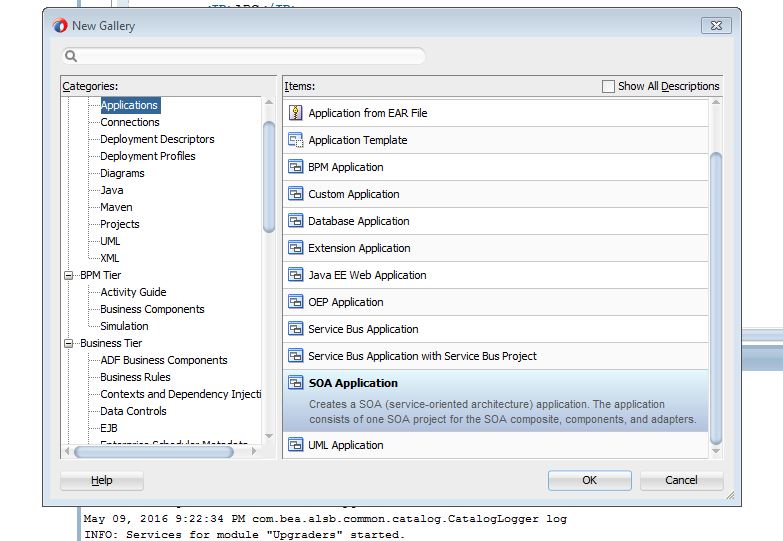Screen dimensions: 783x541
Task: Select Business Rules category
Action: tap(135, 377)
